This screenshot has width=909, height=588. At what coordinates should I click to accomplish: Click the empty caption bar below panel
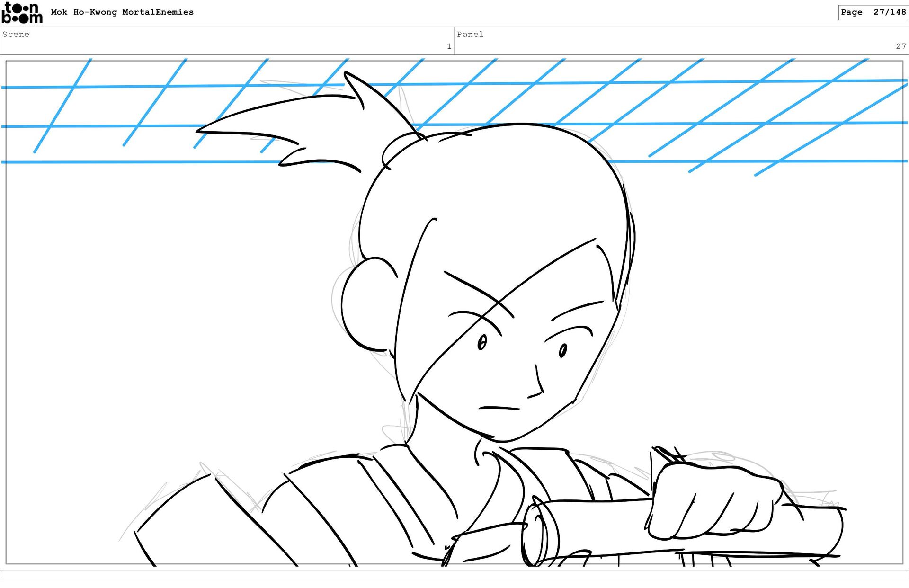pos(454,574)
